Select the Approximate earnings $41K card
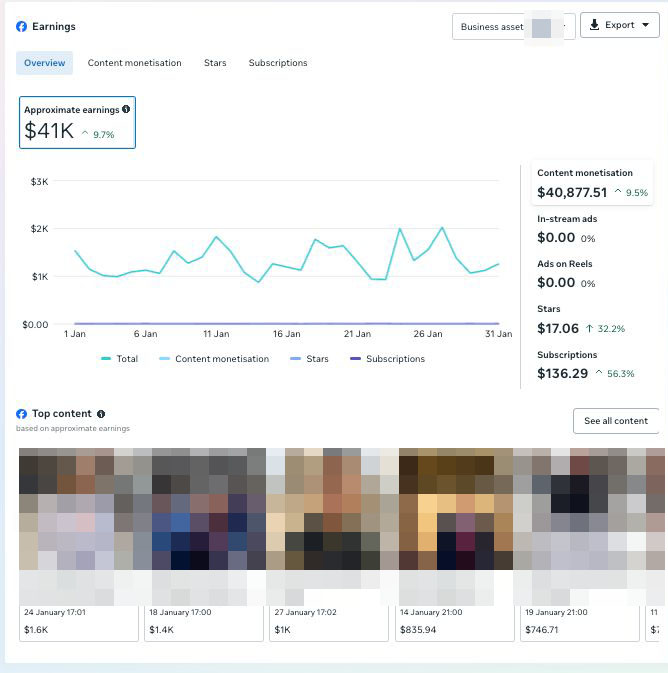668x673 pixels. [x=77, y=122]
